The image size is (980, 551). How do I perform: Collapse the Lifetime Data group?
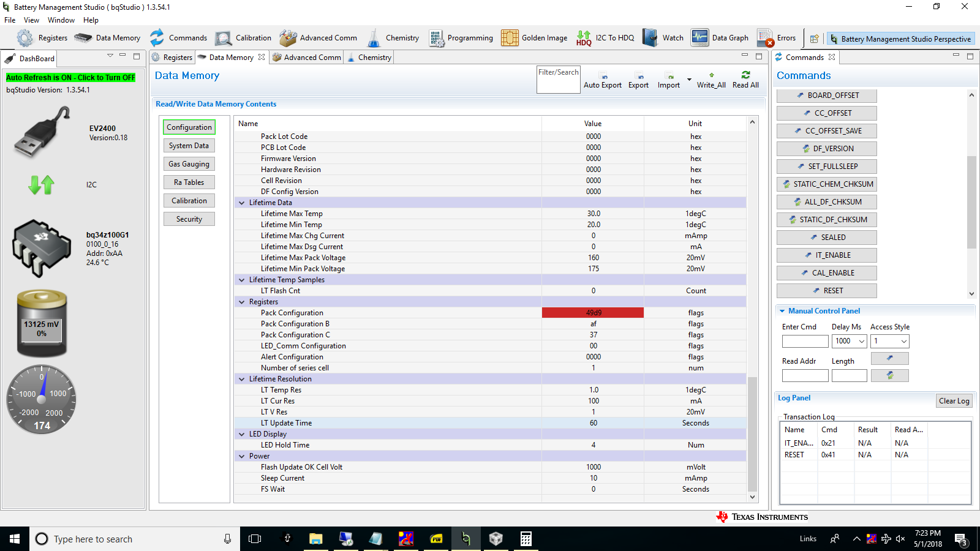click(241, 203)
